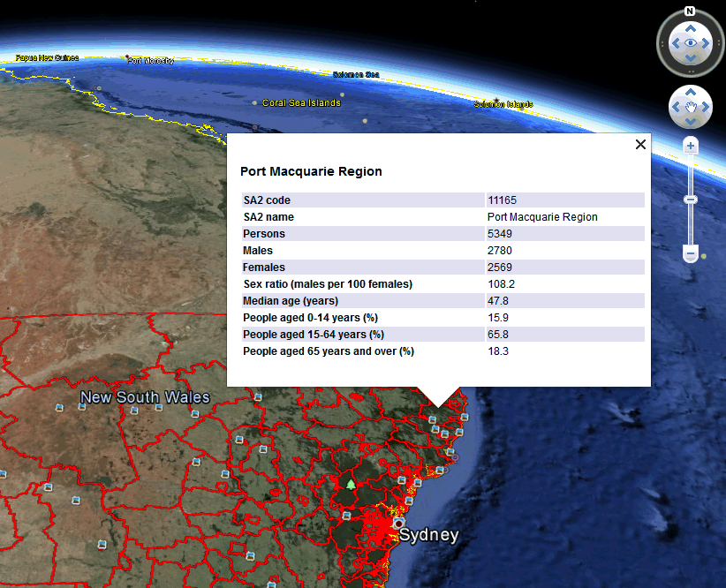Click the down arrow on the Move control
Viewport: 726px width, 588px height.
pos(690,119)
